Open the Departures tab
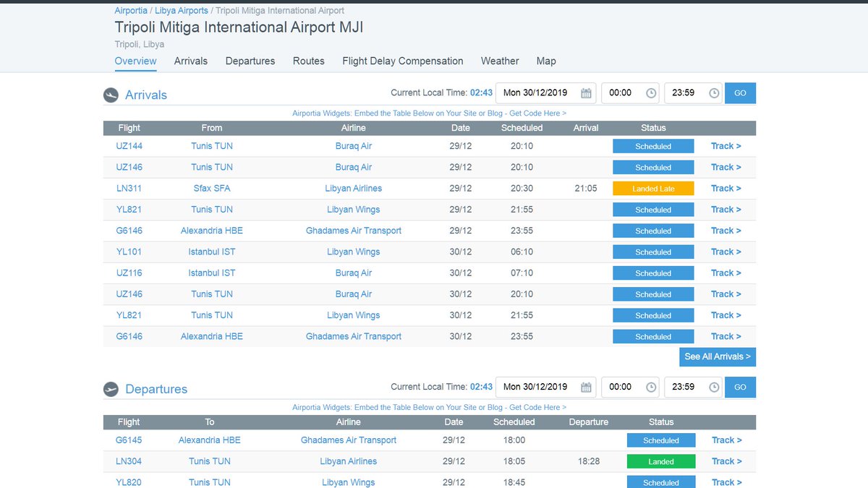Image resolution: width=868 pixels, height=488 pixels. tap(250, 61)
